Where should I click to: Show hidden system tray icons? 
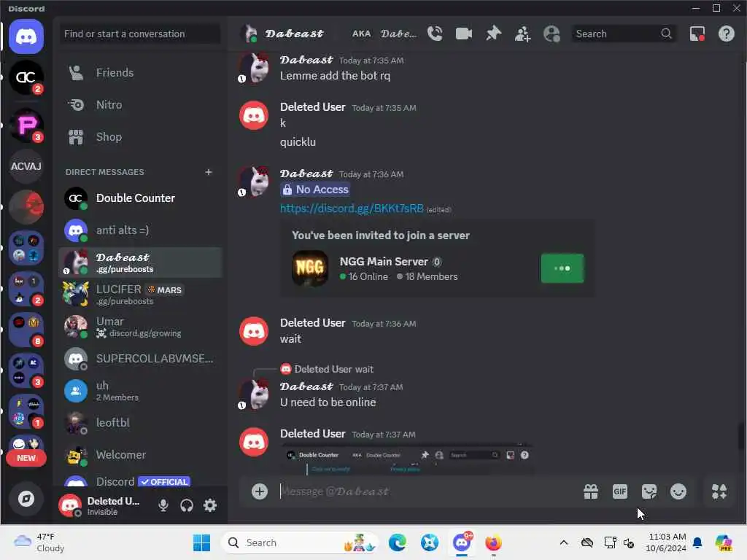click(564, 542)
